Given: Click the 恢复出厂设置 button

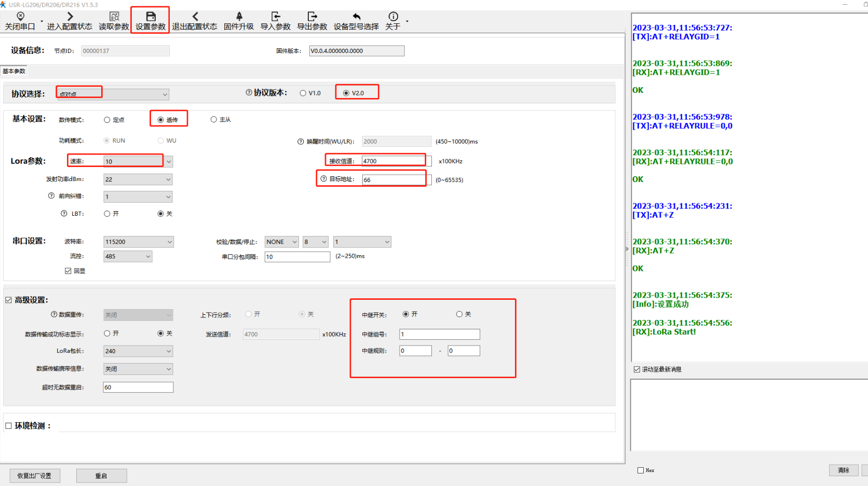Looking at the screenshot, I should 34,476.
